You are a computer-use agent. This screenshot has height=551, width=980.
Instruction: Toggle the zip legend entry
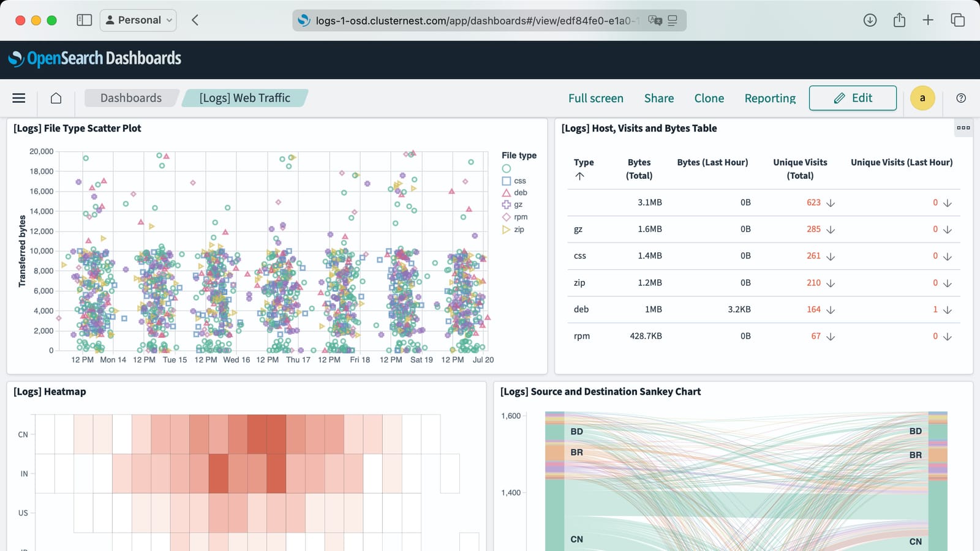(x=513, y=230)
